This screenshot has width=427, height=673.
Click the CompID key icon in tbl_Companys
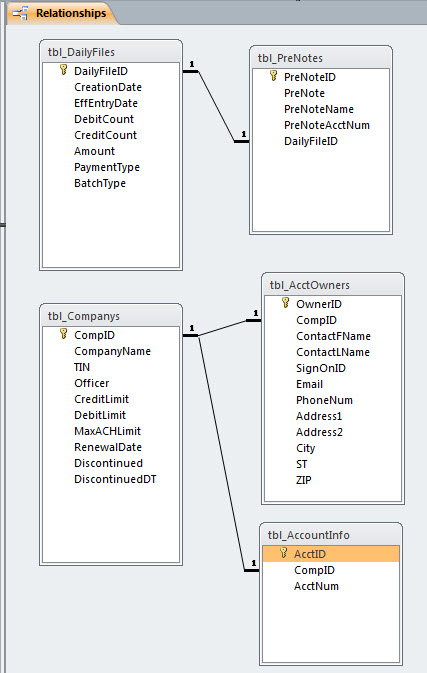tap(64, 334)
